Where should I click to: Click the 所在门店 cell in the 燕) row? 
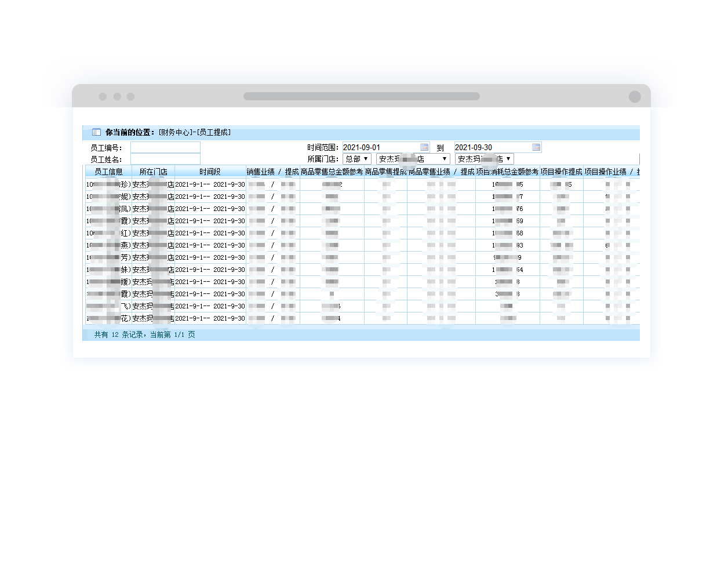pos(153,245)
